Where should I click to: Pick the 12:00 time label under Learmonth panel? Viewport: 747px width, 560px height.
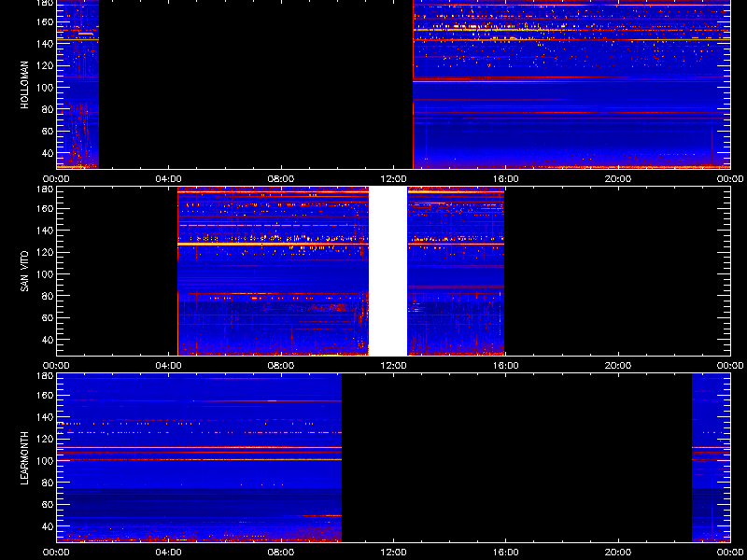[393, 553]
